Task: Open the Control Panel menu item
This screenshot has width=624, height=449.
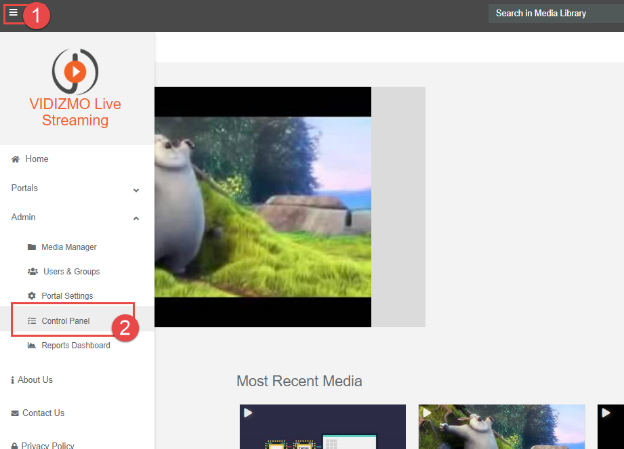Action: click(66, 321)
